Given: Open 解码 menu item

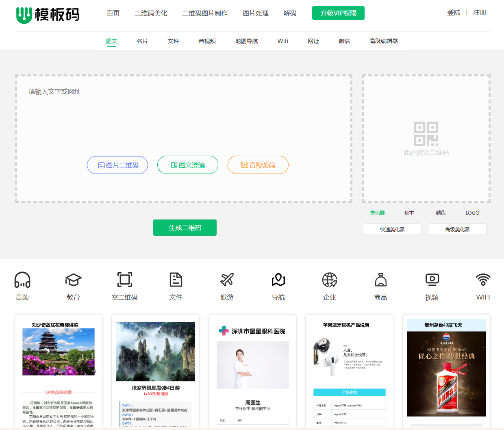Looking at the screenshot, I should (x=290, y=13).
